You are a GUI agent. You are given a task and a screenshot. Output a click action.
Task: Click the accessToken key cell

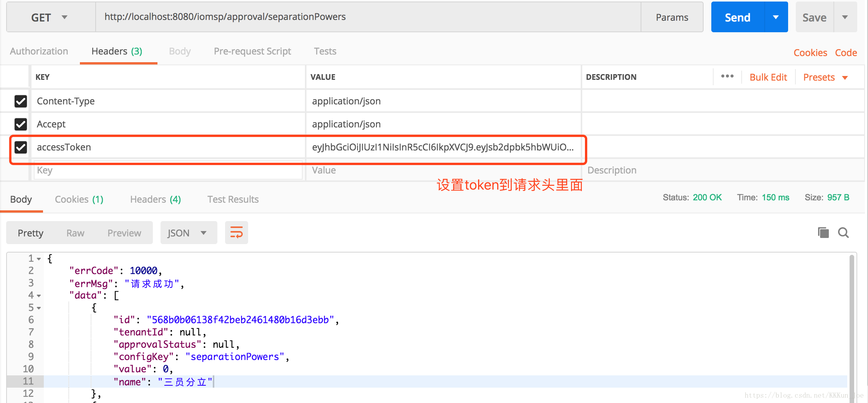coord(168,147)
